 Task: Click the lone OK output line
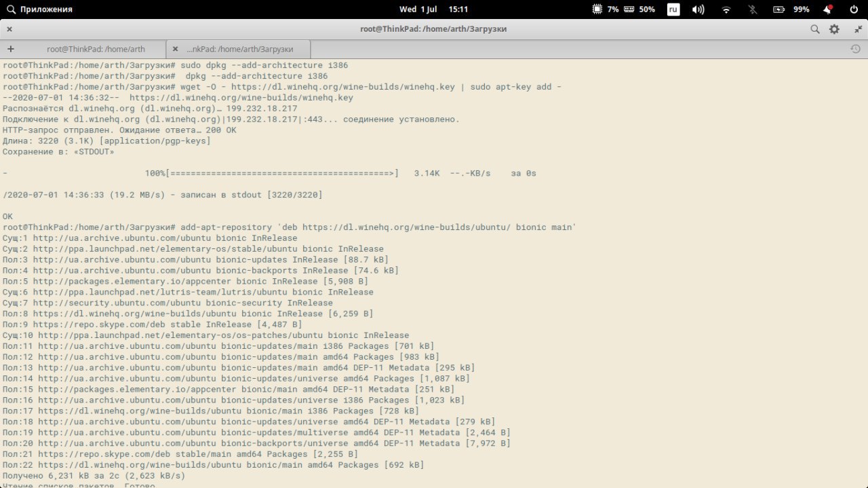coord(7,217)
